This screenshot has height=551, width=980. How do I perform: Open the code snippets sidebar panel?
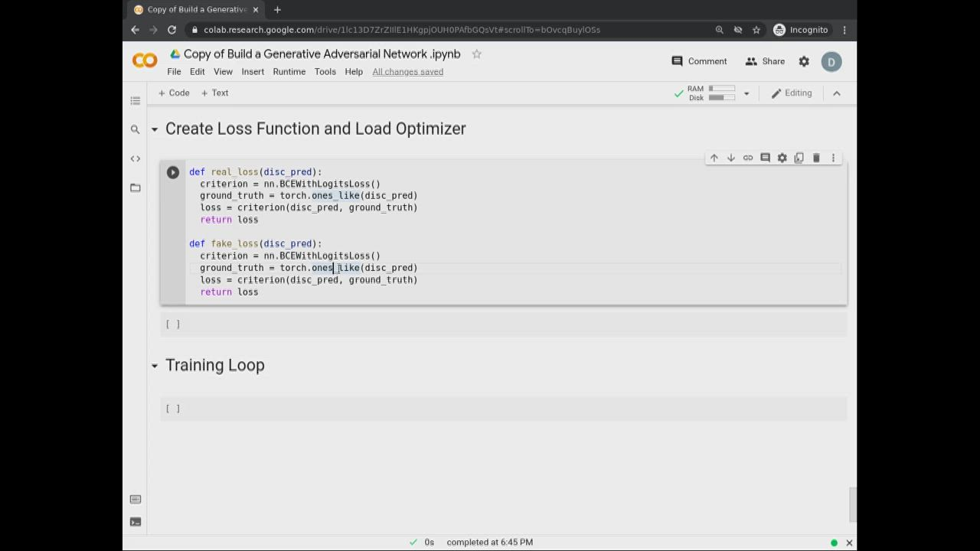pyautogui.click(x=136, y=158)
